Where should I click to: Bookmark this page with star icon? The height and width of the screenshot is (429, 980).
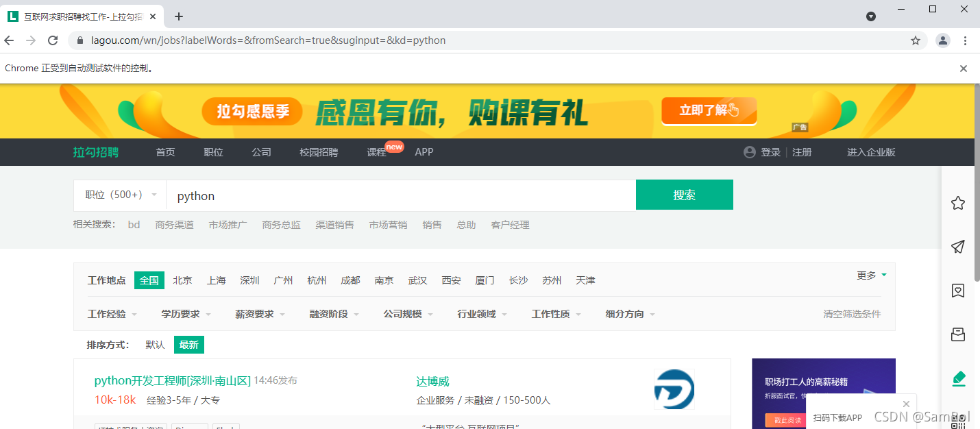(x=916, y=40)
